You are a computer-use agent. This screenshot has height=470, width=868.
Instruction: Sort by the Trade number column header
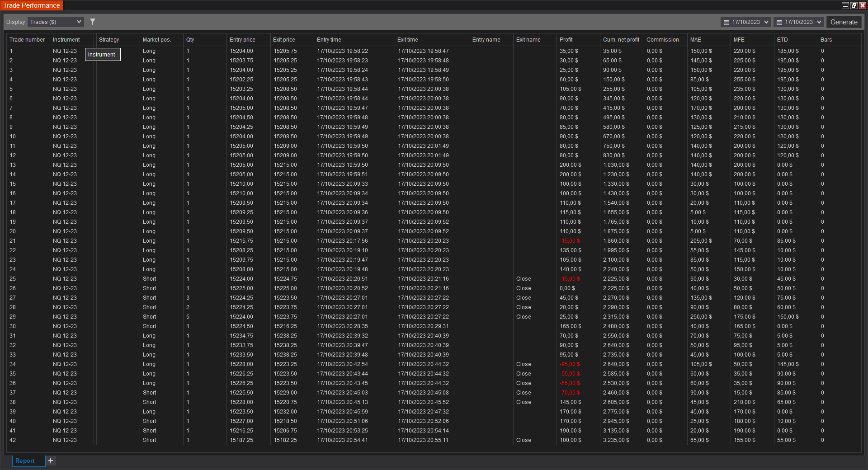[27, 40]
